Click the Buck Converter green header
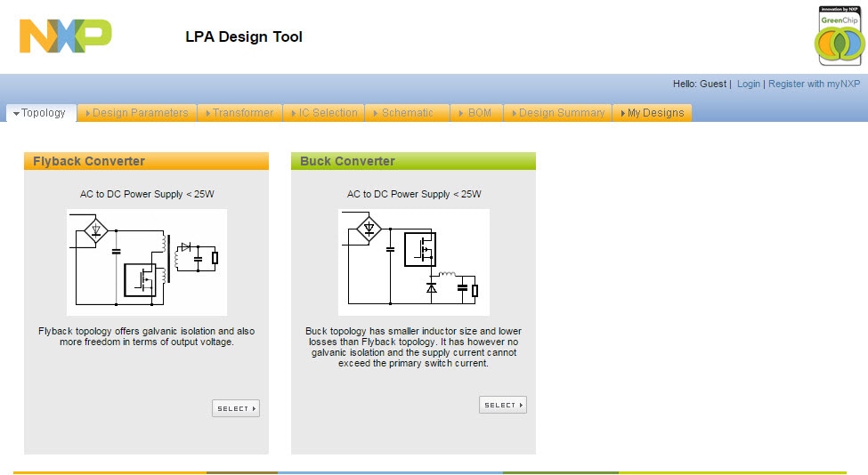868x475 pixels. click(413, 161)
